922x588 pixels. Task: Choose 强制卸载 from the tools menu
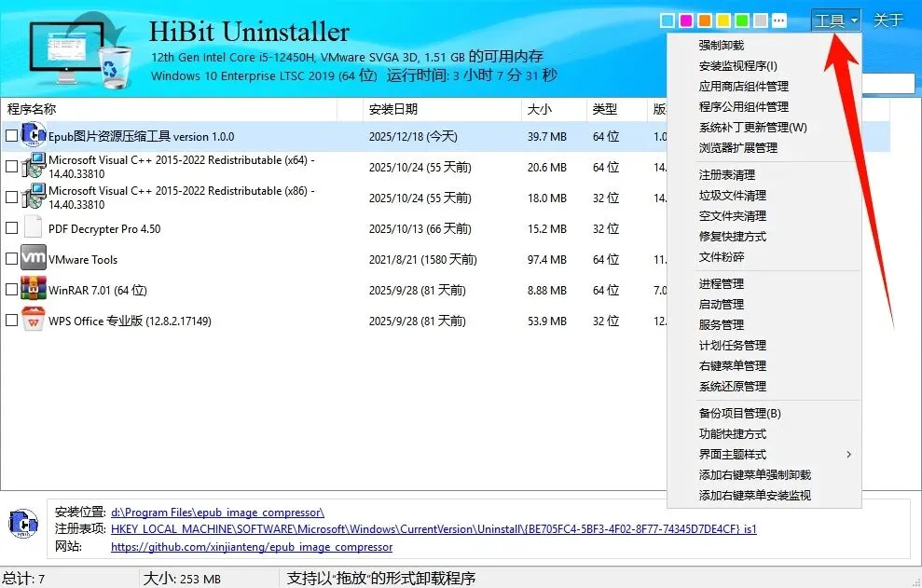coord(722,46)
